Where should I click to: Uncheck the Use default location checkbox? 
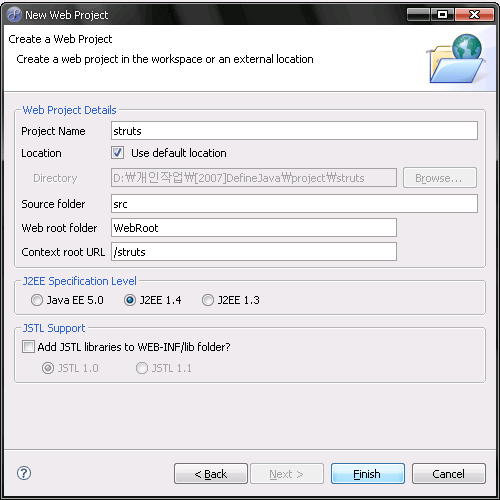pos(117,153)
